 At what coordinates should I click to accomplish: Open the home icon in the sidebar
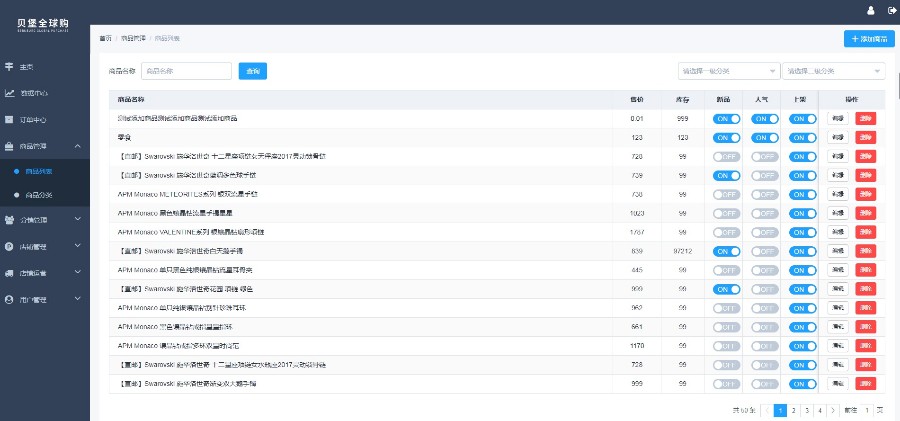(9, 67)
